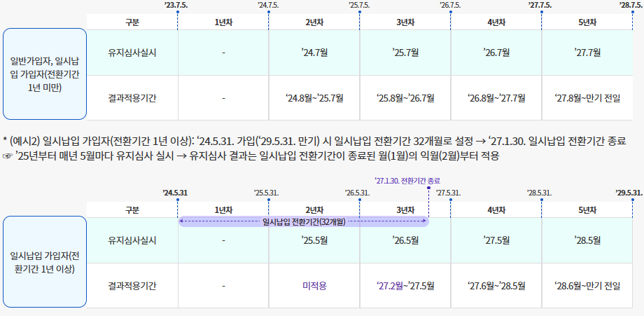Select the '27.7.5. date label
The image size is (644, 316).
[540, 6]
